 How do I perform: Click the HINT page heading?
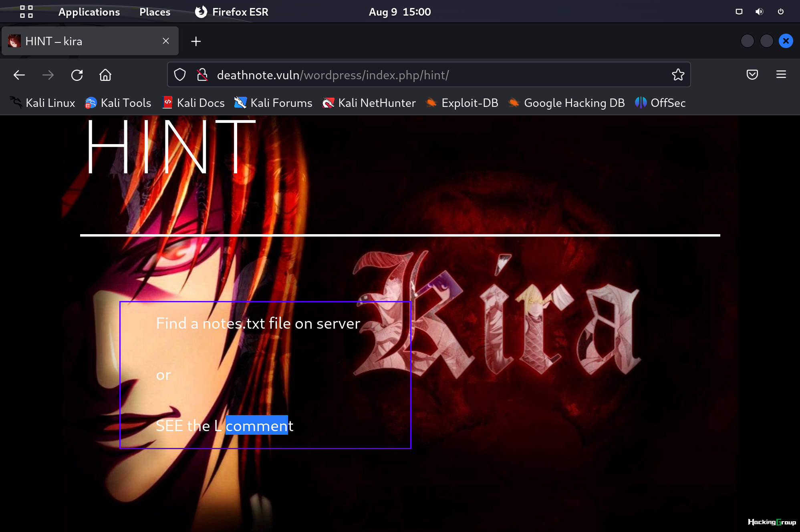(x=171, y=147)
